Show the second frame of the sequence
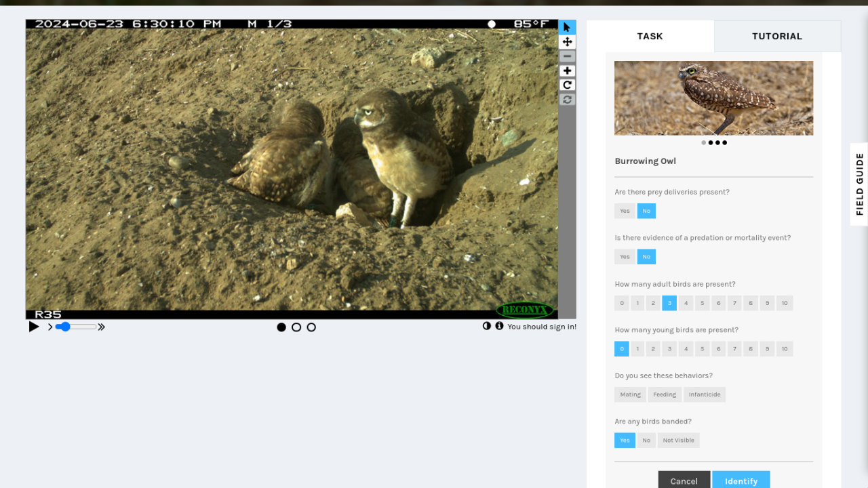Screen dimensions: 868x488 point(296,327)
